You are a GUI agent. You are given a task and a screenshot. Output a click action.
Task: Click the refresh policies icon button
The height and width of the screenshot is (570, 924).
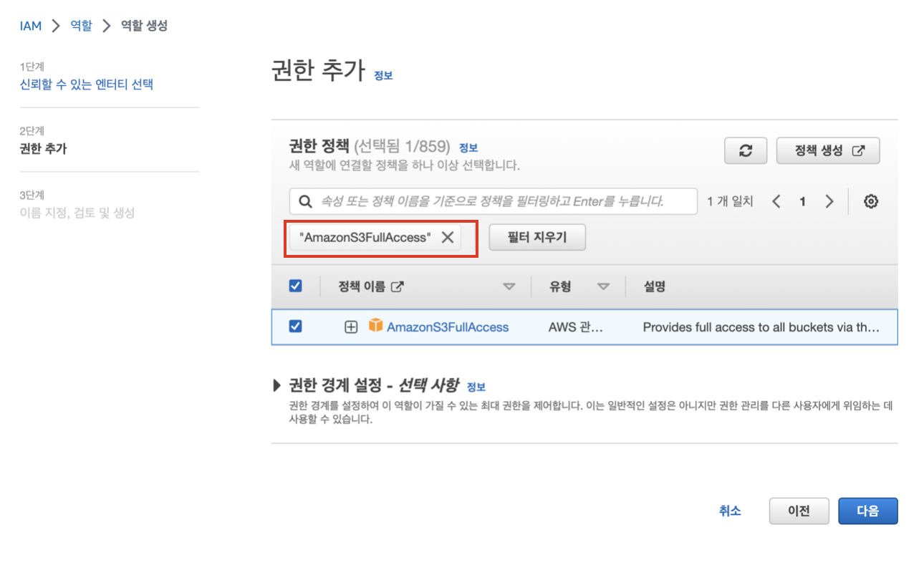coord(746,151)
